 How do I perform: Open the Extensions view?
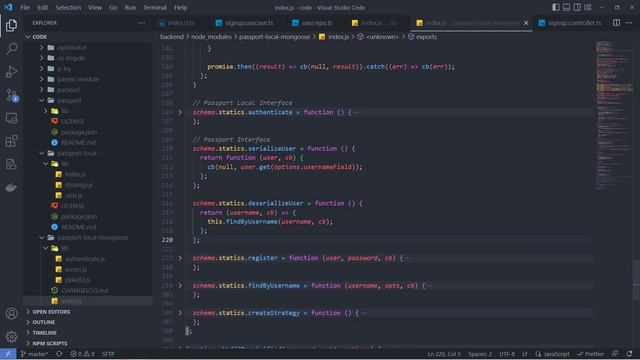click(x=11, y=141)
